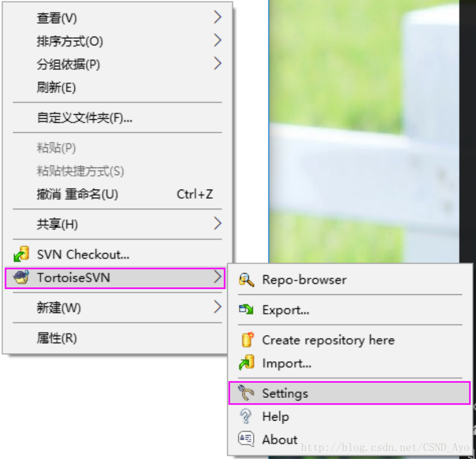Expand the 排序方式(O) submenu arrow

coord(217,40)
